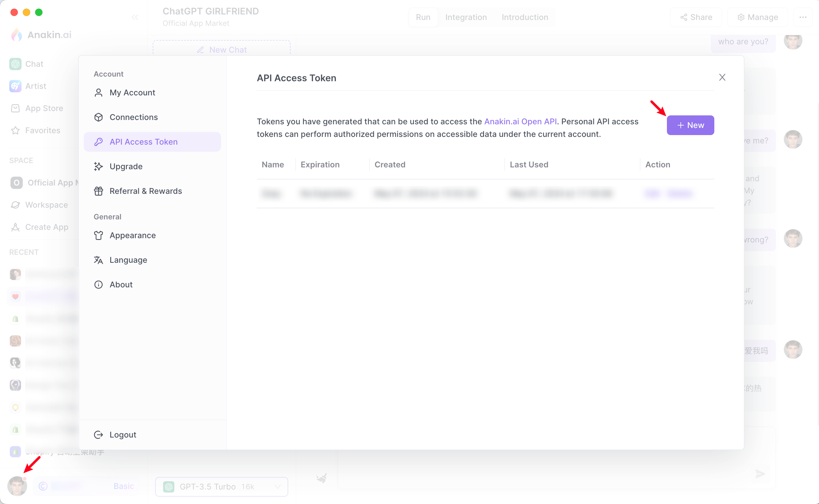Open Referral & Rewards
This screenshot has width=819, height=504.
(x=152, y=191)
